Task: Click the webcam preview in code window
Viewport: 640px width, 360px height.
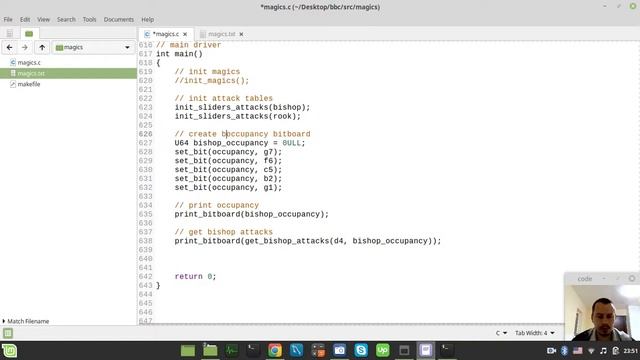Action: [602, 313]
